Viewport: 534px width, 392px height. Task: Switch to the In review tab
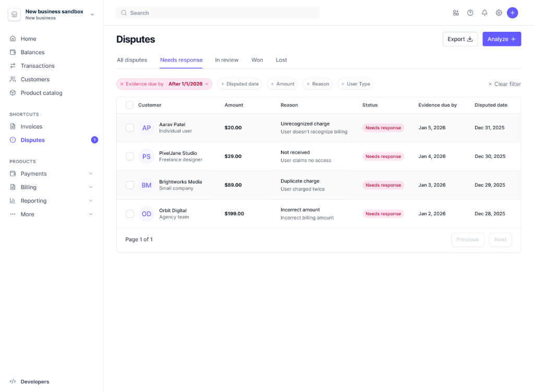click(x=226, y=60)
